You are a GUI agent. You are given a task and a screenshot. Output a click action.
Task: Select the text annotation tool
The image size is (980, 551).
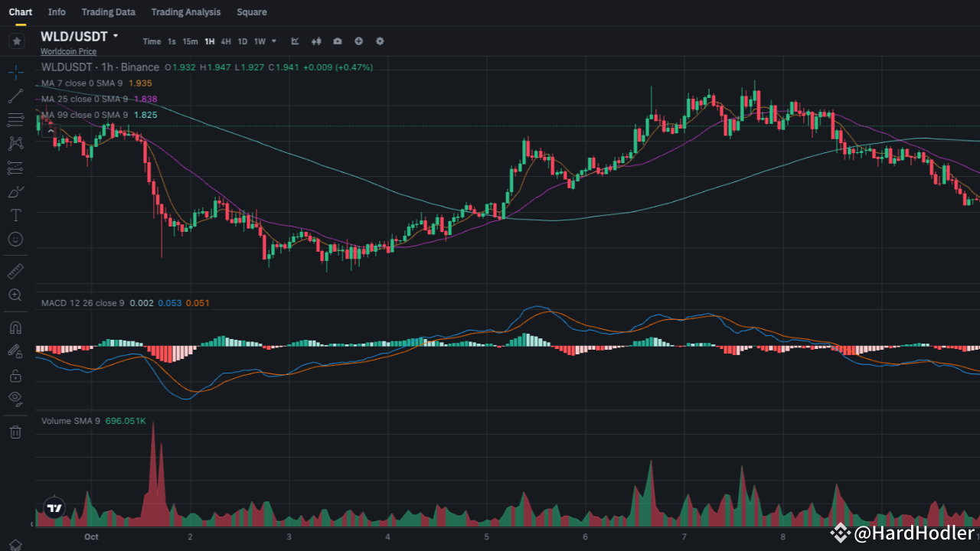(x=15, y=215)
